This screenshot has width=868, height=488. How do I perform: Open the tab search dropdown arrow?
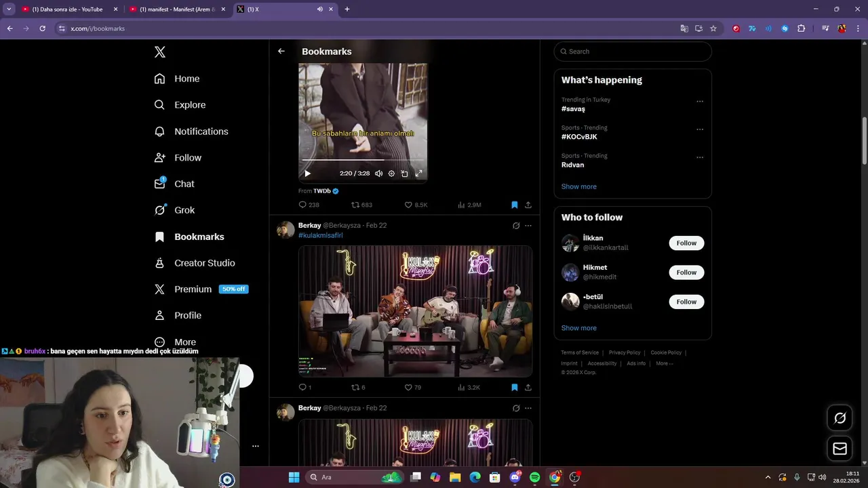pos(9,9)
